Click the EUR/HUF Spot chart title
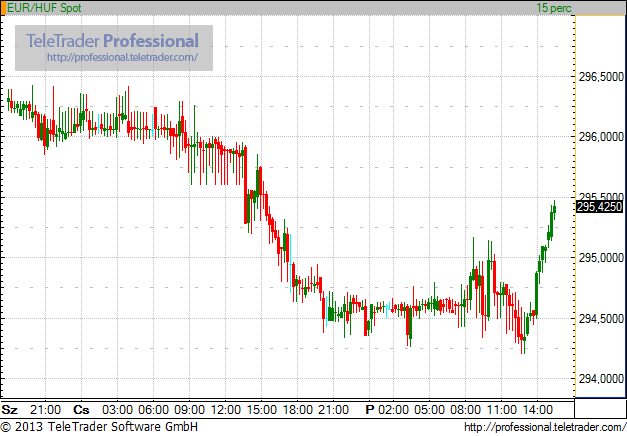This screenshot has height=436, width=627. 44,8
